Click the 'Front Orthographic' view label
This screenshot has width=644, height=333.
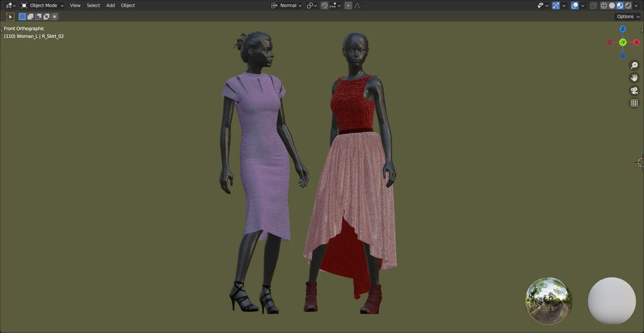(24, 29)
